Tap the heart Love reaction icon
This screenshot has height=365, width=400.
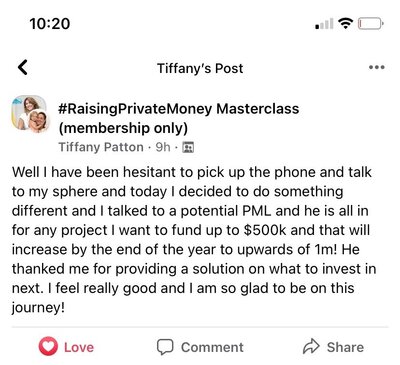(x=48, y=346)
